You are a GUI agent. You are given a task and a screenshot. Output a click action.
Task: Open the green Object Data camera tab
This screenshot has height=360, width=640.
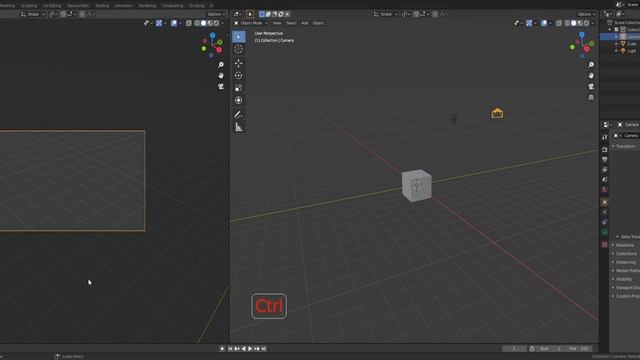604,232
